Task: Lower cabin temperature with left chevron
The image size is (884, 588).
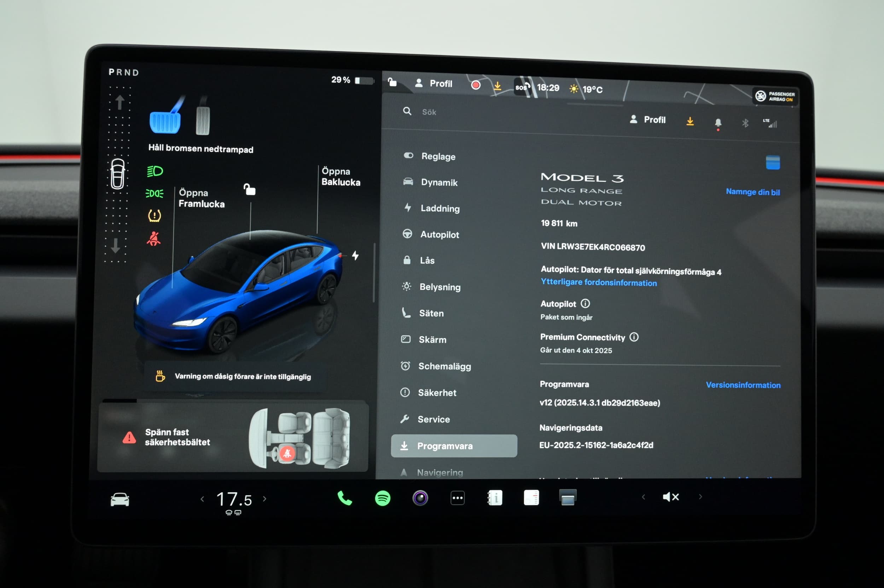Action: pos(202,499)
